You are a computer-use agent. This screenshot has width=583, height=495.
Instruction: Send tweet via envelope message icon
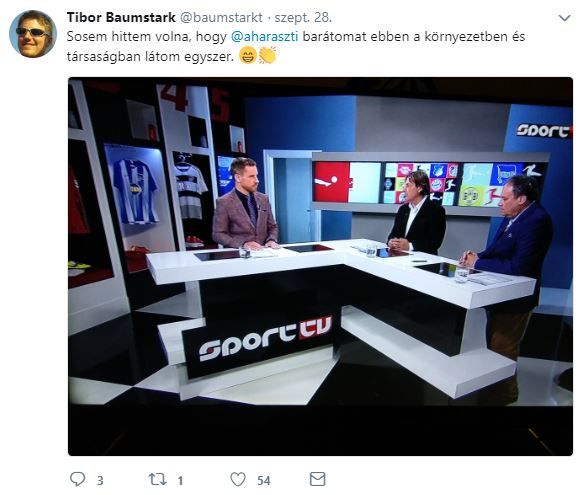318,479
